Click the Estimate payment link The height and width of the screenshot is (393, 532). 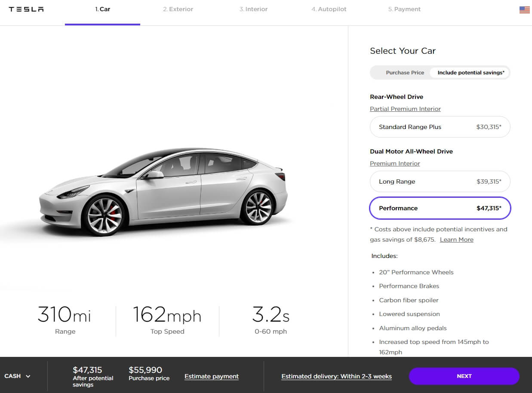212,376
